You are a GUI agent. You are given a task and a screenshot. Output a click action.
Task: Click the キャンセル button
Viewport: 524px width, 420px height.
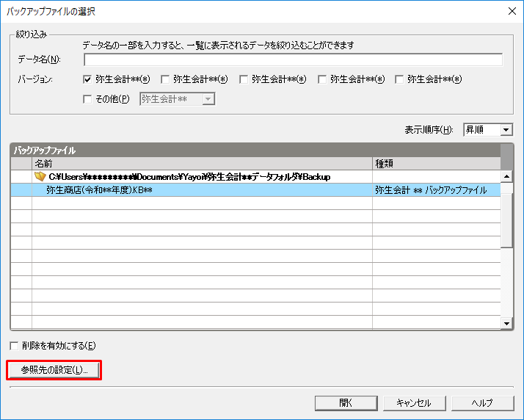415,403
